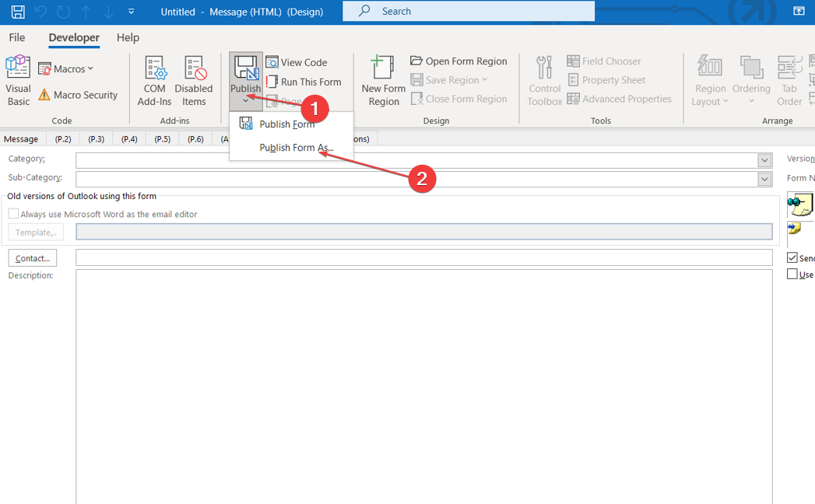This screenshot has width=815, height=504.
Task: Open the Control Toolbox
Action: [544, 78]
